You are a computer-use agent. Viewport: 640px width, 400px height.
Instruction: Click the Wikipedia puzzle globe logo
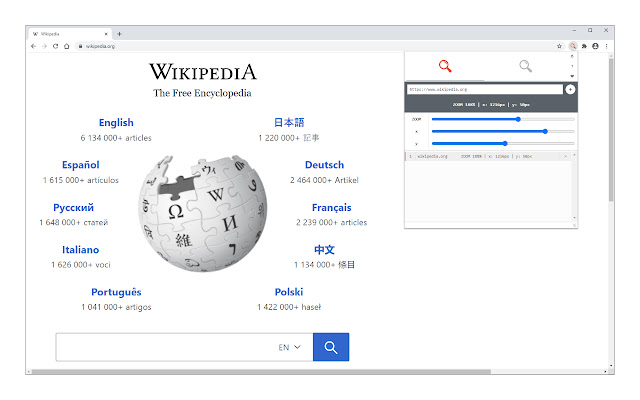[x=202, y=213]
